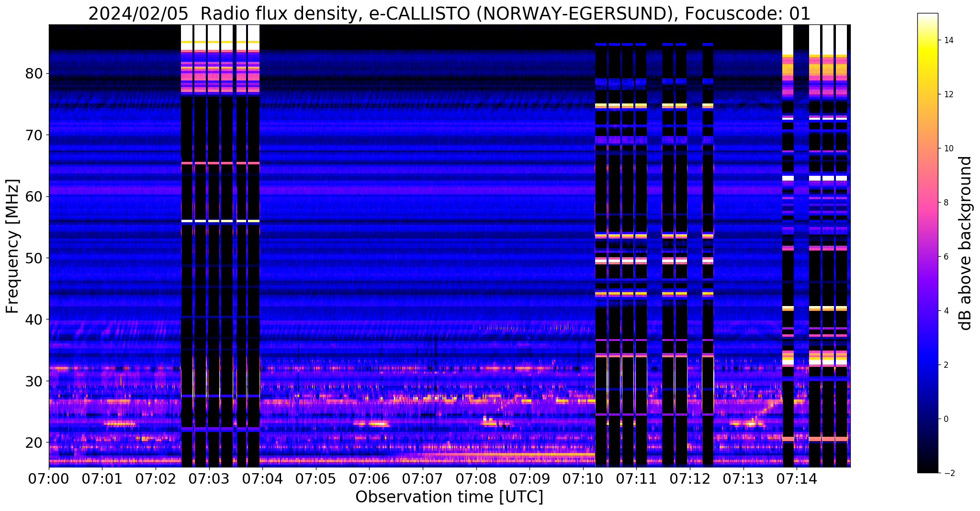This screenshot has width=980, height=511.
Task: Click the colorbar tick value 8
Action: coord(946,203)
